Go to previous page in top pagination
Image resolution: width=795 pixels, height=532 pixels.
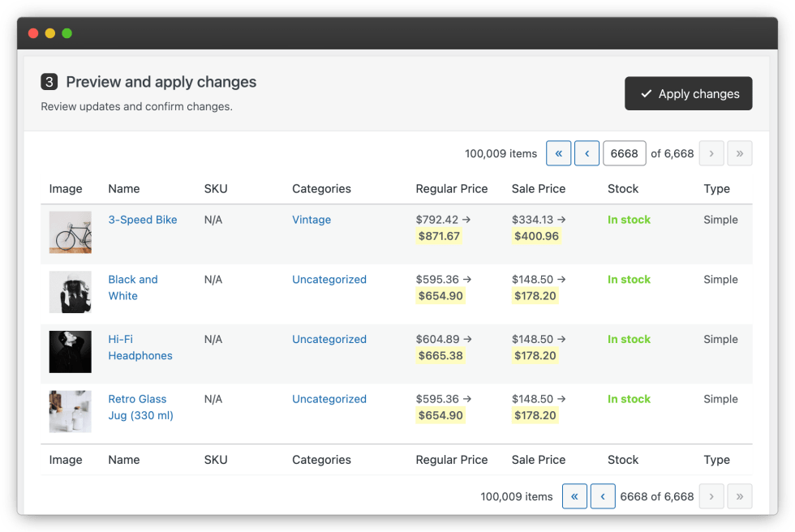tap(587, 153)
